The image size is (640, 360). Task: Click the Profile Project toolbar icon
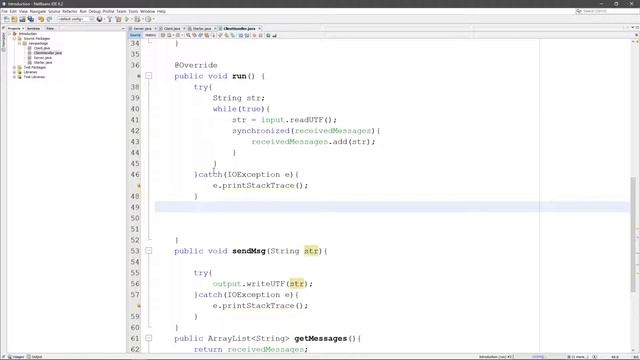coord(148,19)
